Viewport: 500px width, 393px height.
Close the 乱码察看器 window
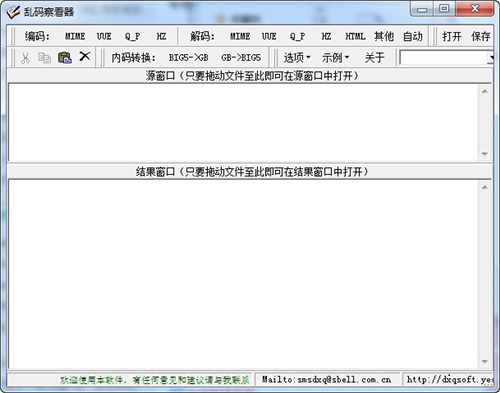[x=474, y=9]
